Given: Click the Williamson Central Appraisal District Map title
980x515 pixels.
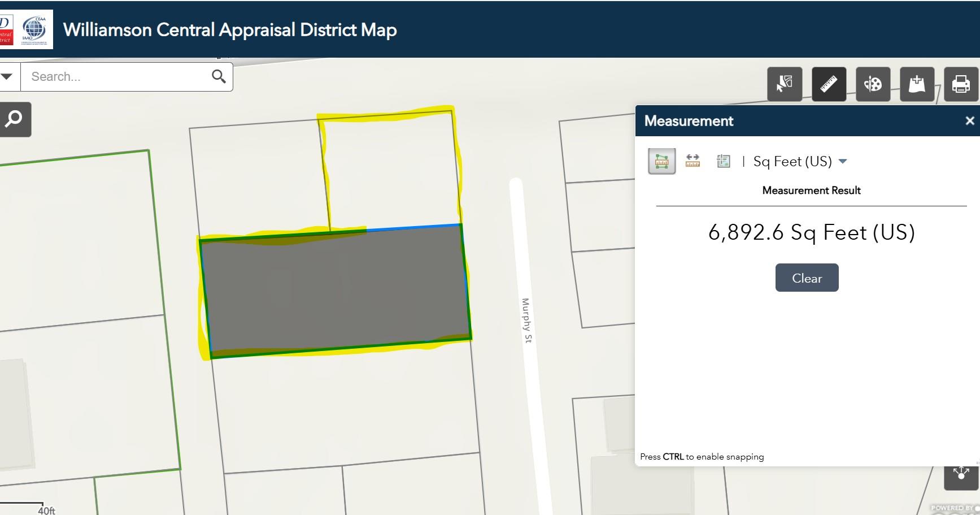Looking at the screenshot, I should 229,30.
